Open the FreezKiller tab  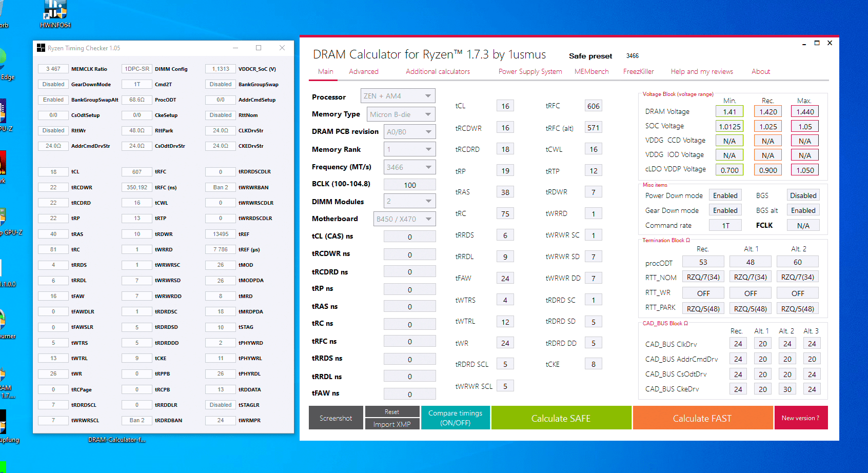639,71
